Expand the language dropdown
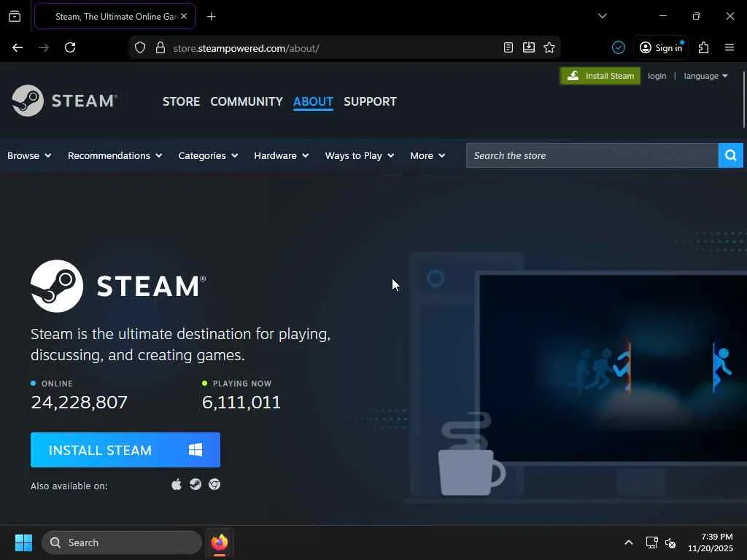 pos(705,76)
